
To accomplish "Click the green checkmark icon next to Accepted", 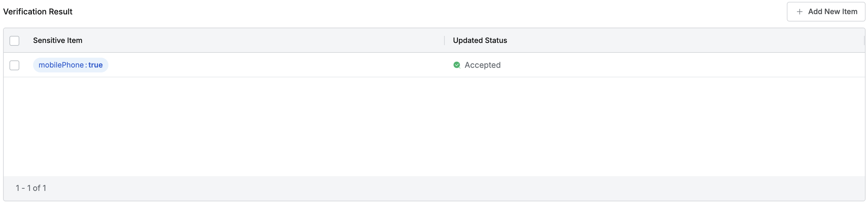I will tap(457, 65).
